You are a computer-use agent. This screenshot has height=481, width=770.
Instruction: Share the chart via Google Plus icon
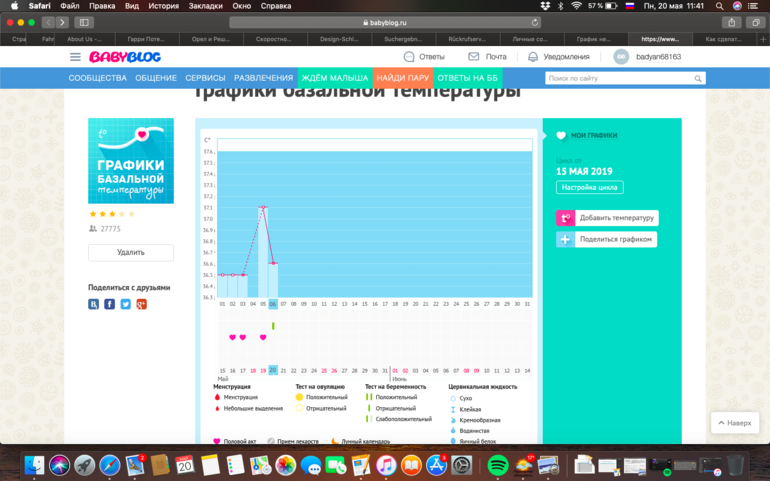[x=142, y=304]
